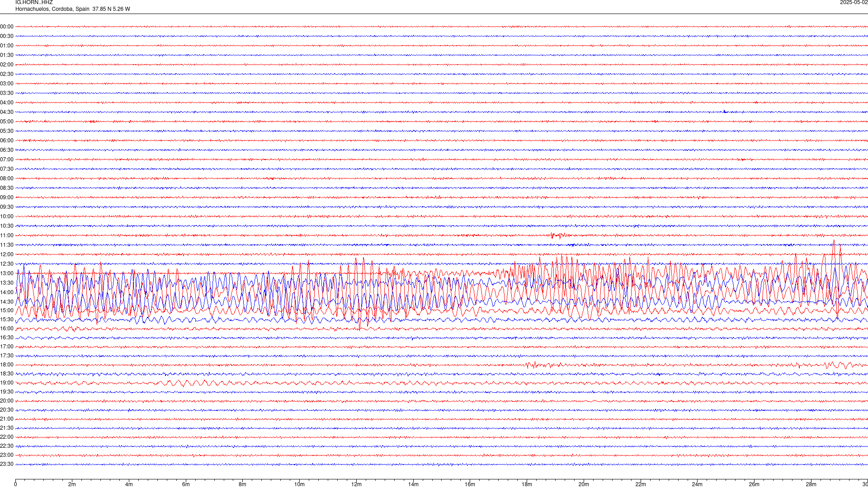Image resolution: width=868 pixels, height=488 pixels.
Task: Select the 05:00 time row label
Action: 7,122
